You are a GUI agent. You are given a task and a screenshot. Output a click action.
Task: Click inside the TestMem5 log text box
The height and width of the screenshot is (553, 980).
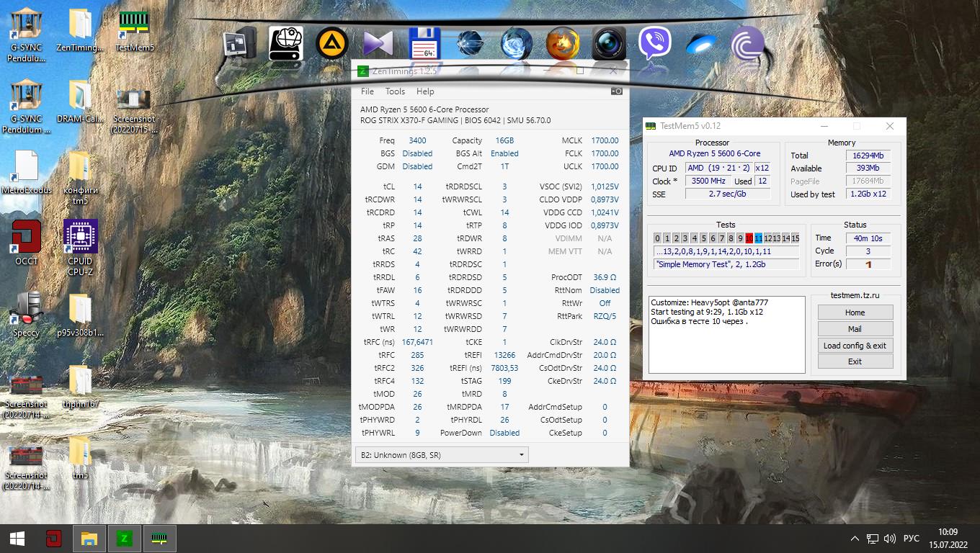point(726,335)
